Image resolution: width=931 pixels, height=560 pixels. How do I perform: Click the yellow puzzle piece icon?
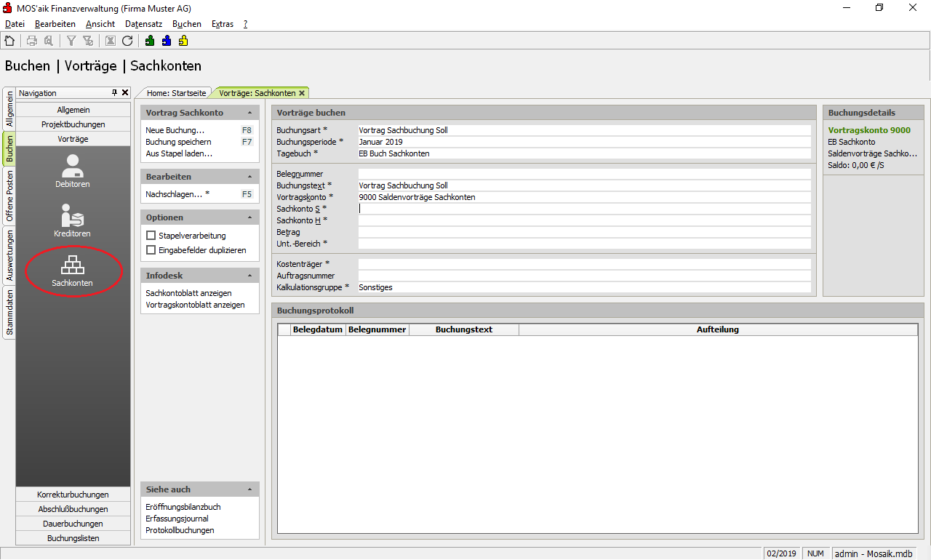coord(183,41)
